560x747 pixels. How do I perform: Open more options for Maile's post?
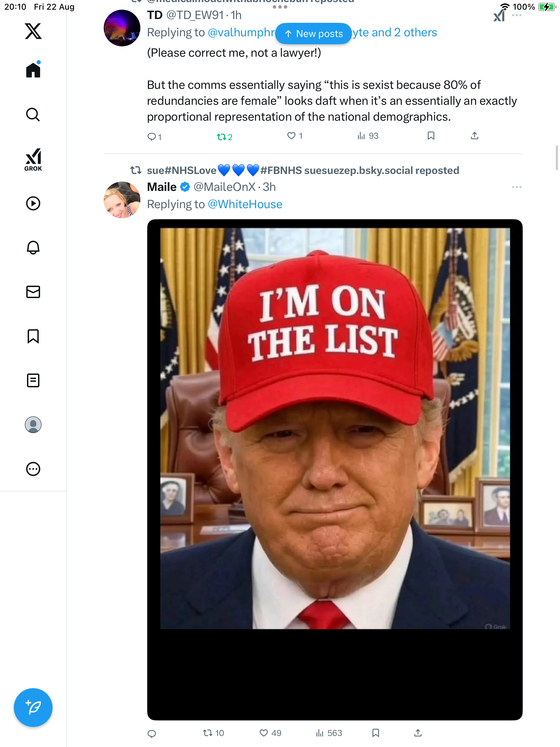tap(516, 187)
